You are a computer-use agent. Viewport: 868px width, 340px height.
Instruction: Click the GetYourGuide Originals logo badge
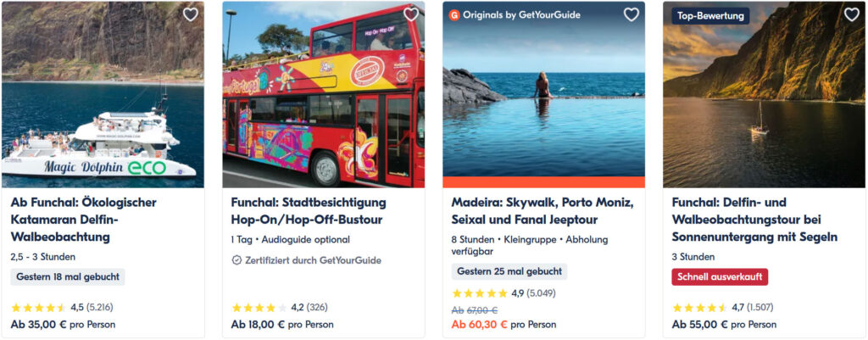coord(454,15)
